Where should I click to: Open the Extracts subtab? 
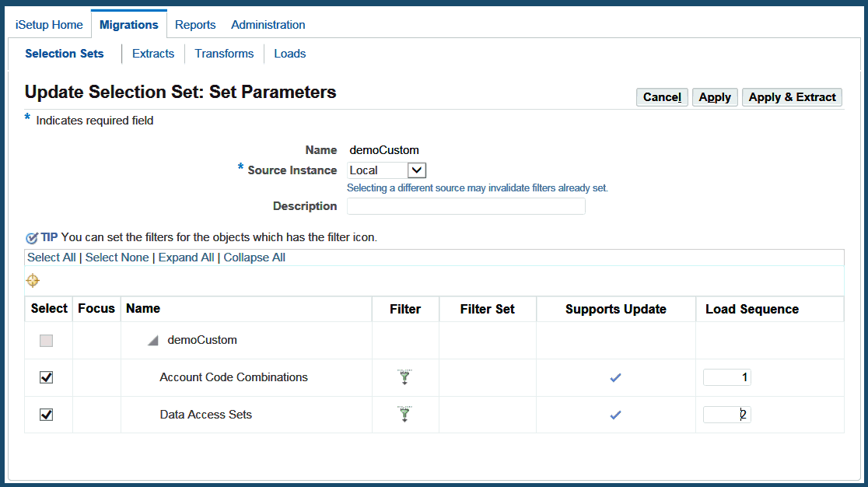[x=153, y=54]
